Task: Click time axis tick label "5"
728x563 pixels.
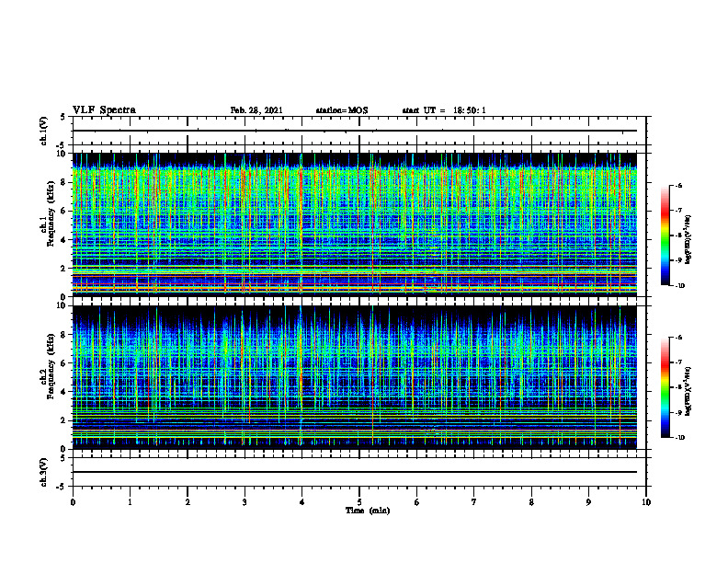Action: click(359, 502)
